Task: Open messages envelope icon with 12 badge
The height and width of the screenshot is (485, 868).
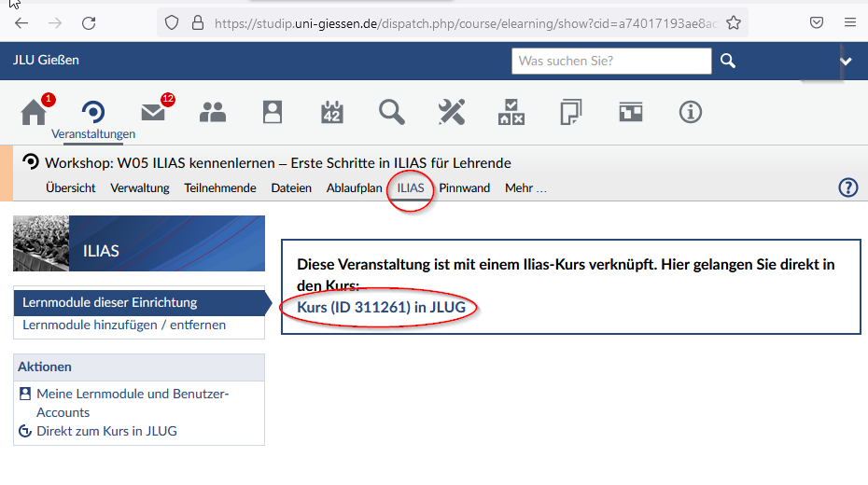Action: (153, 113)
